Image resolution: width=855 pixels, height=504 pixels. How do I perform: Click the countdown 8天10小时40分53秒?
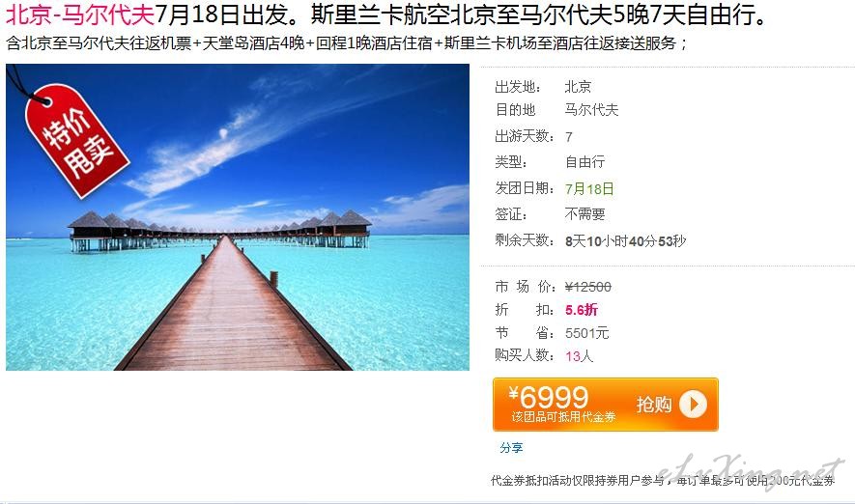coord(625,240)
